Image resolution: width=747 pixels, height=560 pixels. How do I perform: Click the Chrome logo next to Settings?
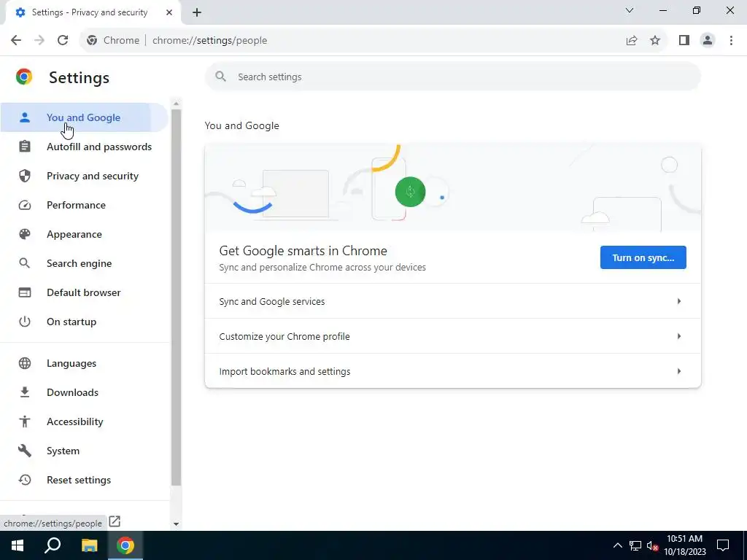pyautogui.click(x=24, y=77)
